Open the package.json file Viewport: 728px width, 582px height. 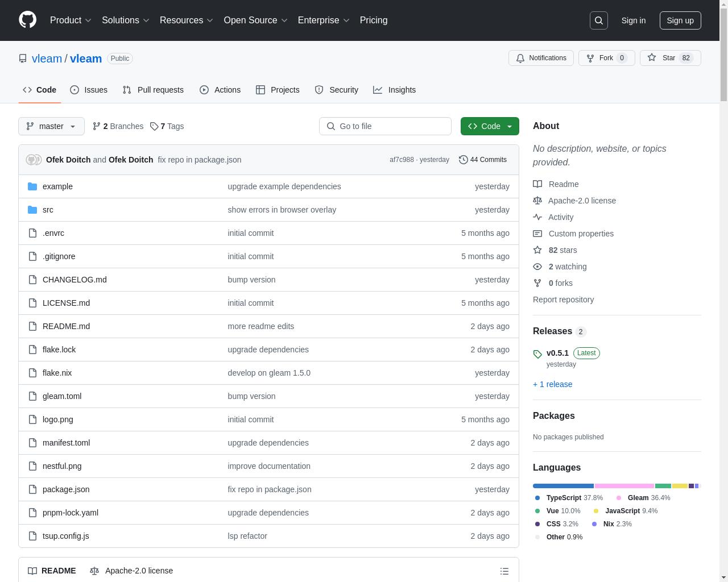pyautogui.click(x=66, y=489)
